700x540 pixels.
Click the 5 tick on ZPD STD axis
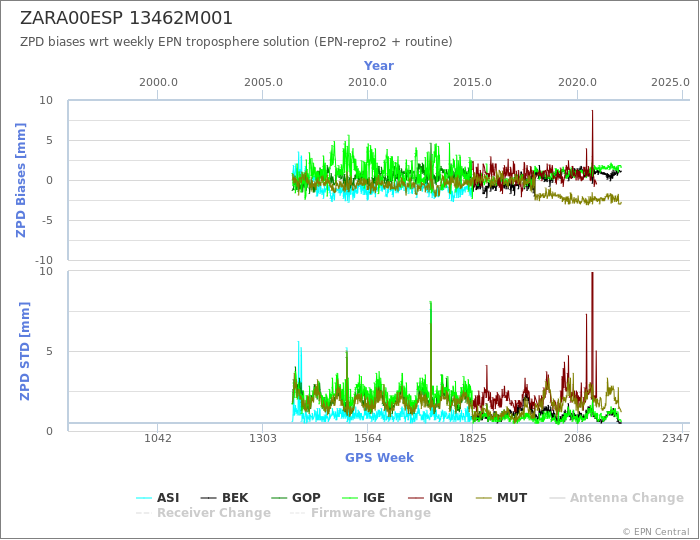50,352
